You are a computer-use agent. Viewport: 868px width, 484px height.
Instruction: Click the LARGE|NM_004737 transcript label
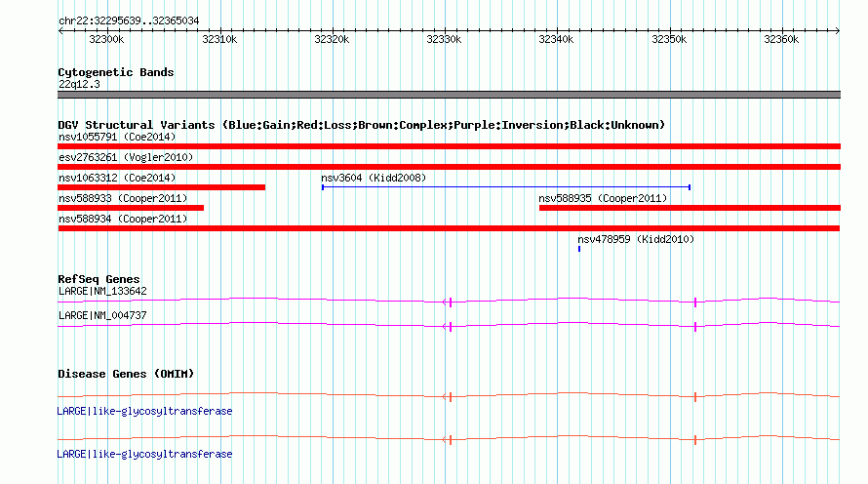pos(102,315)
